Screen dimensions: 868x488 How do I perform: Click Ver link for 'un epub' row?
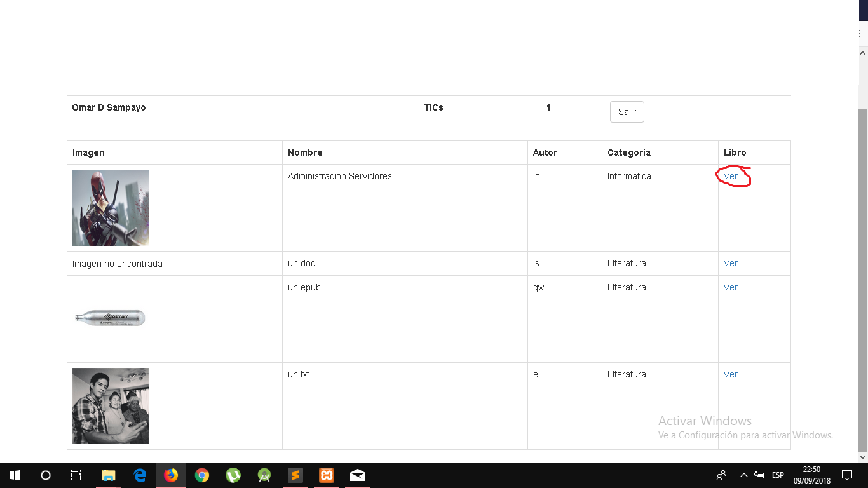click(731, 287)
